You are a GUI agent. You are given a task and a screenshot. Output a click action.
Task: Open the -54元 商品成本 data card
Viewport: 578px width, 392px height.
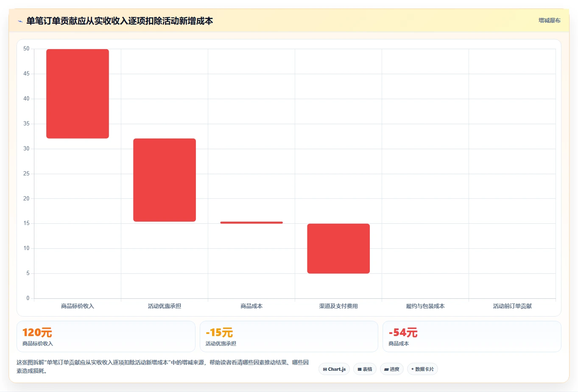[472, 336]
